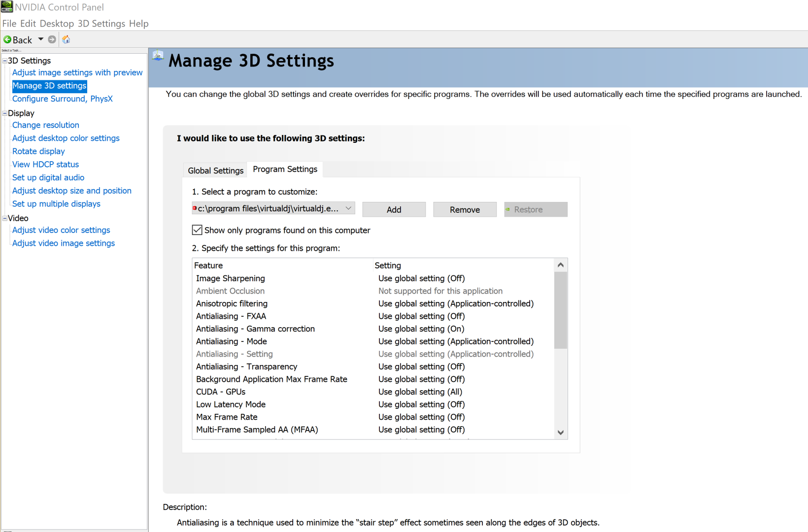Select the Max Frame Rate row
Screen dimensions: 808x532
(373, 417)
